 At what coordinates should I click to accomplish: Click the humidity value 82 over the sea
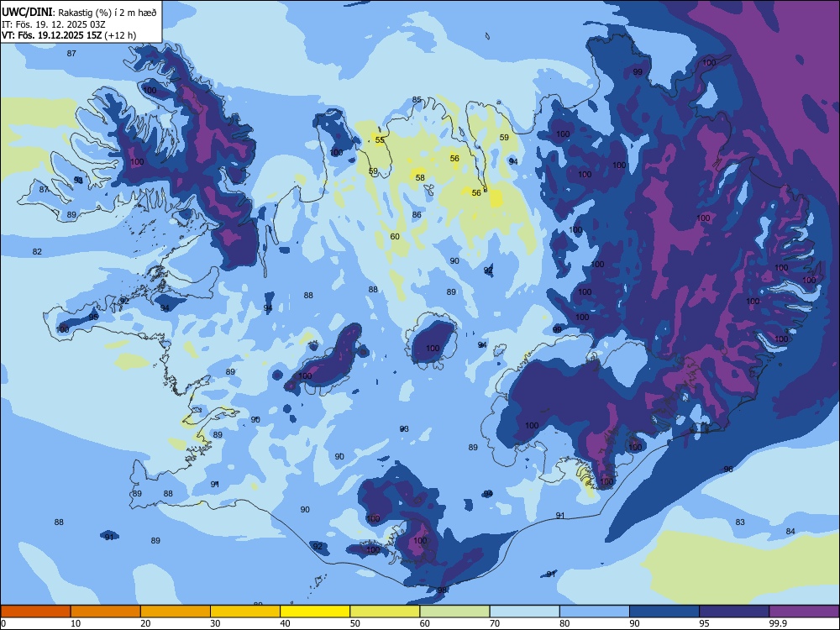pos(37,251)
